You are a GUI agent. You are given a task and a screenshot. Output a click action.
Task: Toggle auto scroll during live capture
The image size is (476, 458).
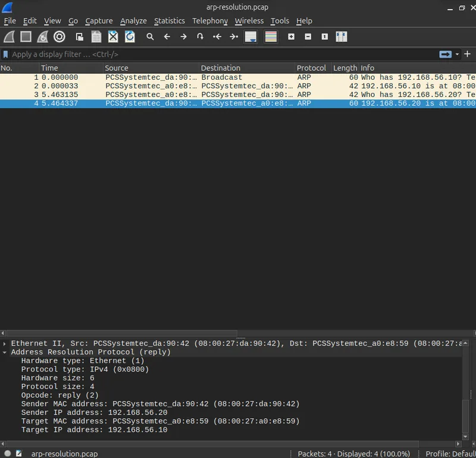(250, 37)
